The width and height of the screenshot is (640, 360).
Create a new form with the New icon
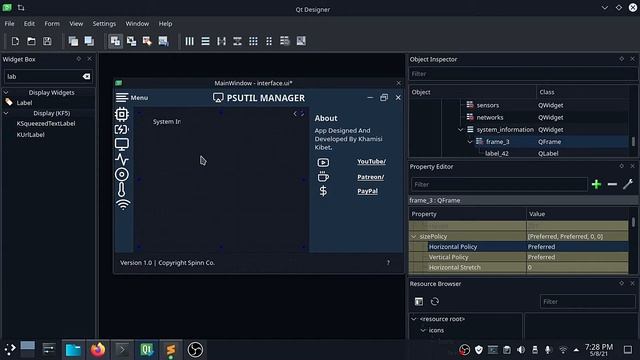point(15,41)
